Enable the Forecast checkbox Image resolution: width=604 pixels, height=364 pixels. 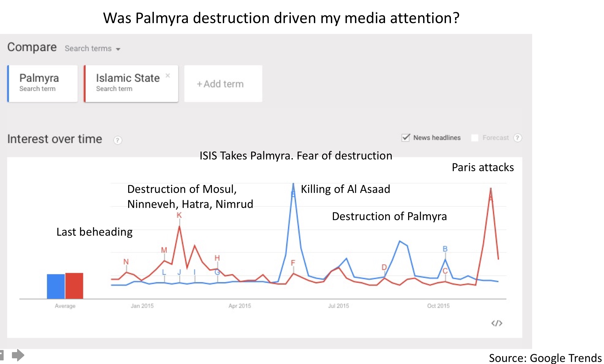coord(475,138)
